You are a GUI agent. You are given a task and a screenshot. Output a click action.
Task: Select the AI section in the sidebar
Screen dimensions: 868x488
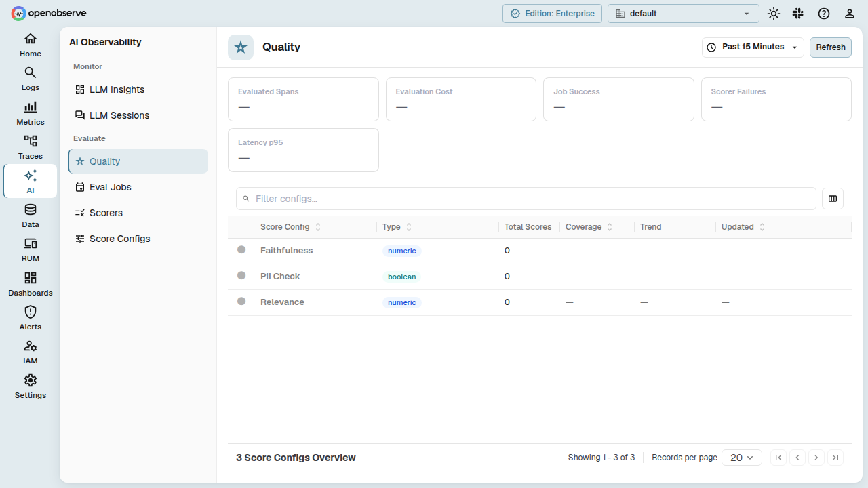[31, 181]
